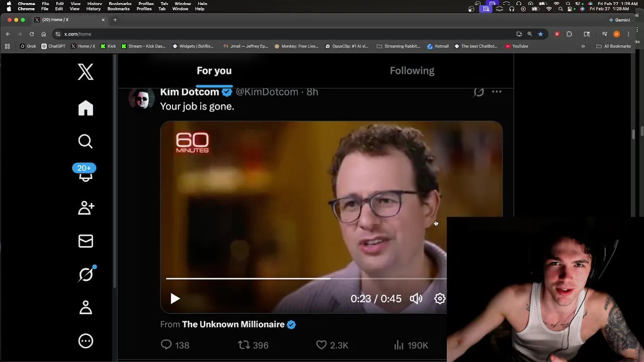Open Profile from the sidebar person icon
Image resolution: width=644 pixels, height=362 pixels.
point(86,307)
